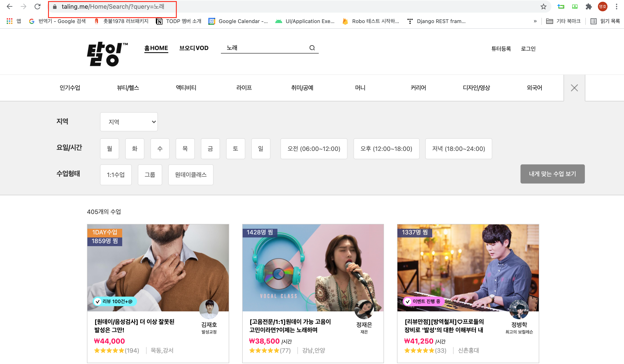The height and width of the screenshot is (364, 624).
Task: Switch to 브오디VOD tab
Action: click(x=194, y=48)
